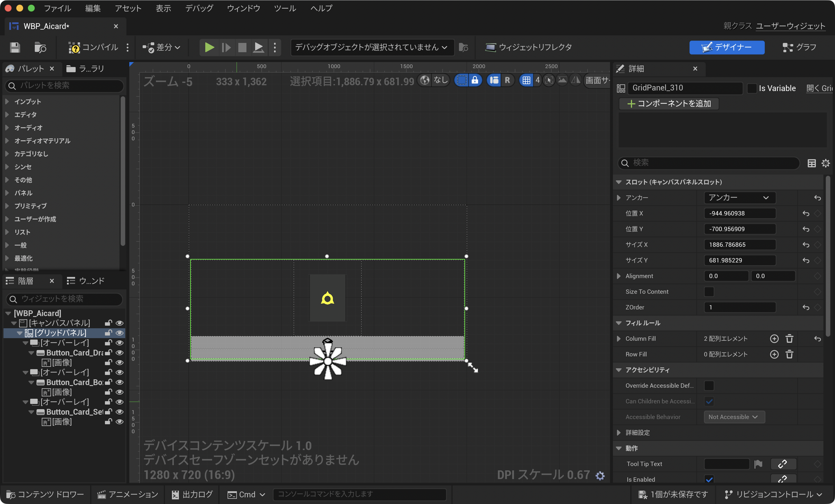
Task: Open the details view settings gear
Action: coord(826,163)
